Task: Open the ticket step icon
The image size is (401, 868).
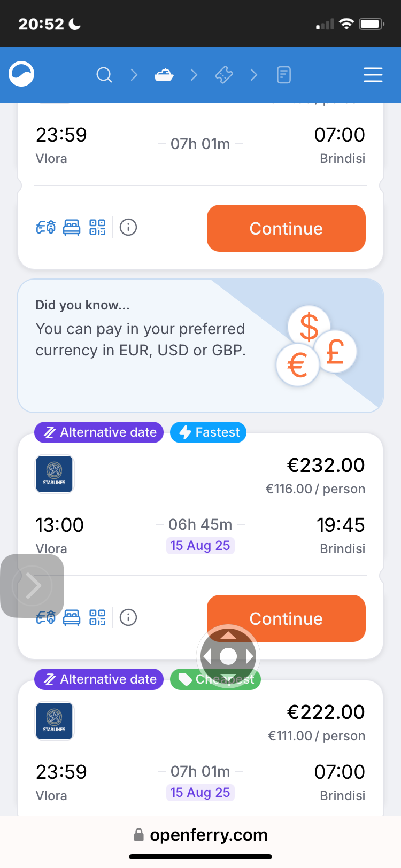Action: point(224,75)
